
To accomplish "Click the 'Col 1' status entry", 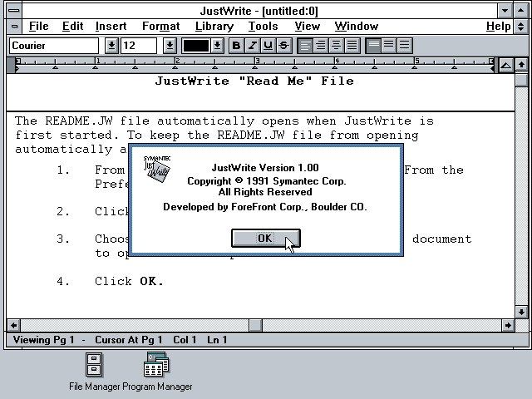I will tap(185, 340).
